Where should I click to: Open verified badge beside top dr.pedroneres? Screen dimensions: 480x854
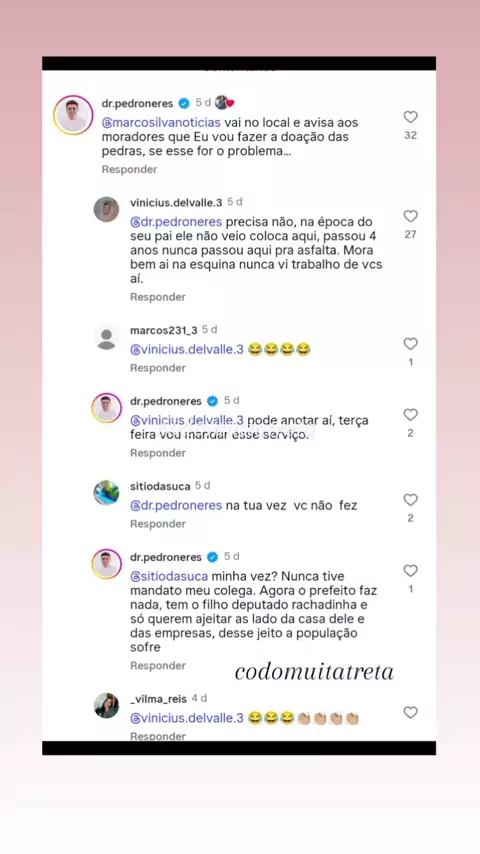184,103
